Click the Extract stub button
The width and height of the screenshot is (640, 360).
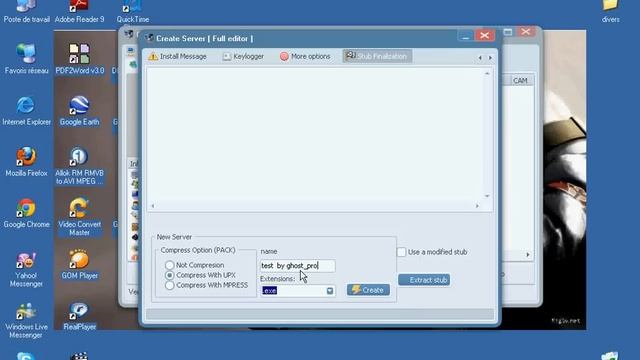pyautogui.click(x=424, y=280)
